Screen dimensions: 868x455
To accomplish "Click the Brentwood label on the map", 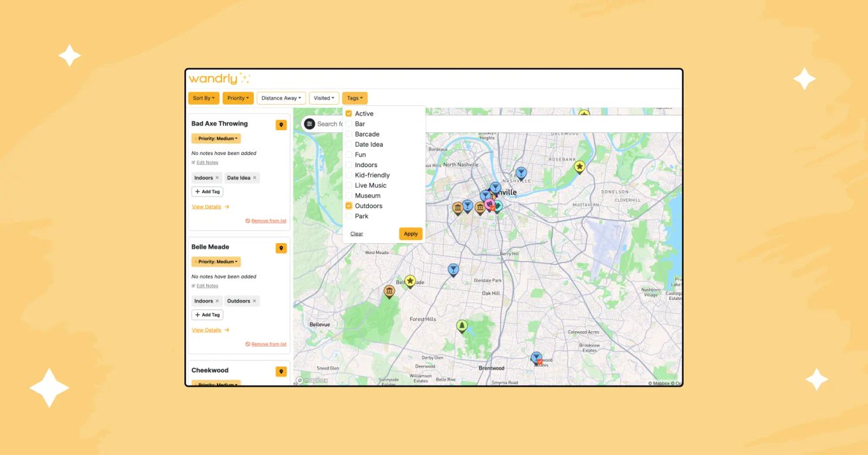I will pos(491,368).
